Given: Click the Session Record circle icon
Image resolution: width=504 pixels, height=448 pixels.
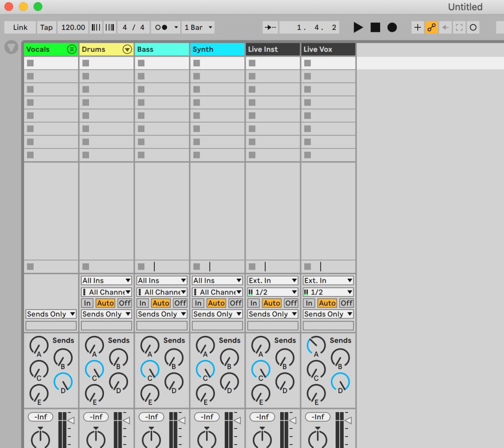Looking at the screenshot, I should [473, 27].
